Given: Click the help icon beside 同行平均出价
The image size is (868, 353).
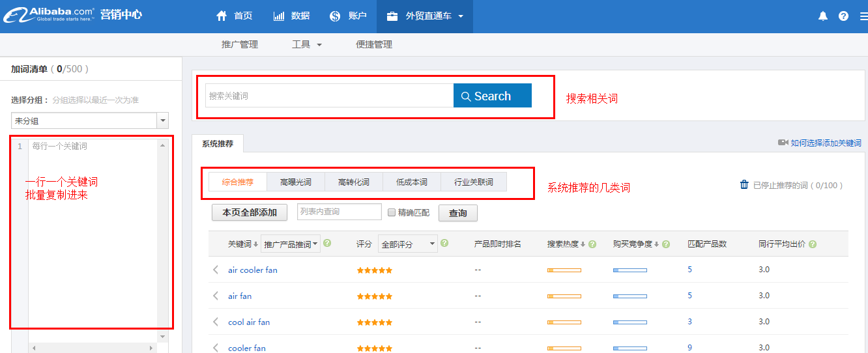Looking at the screenshot, I should [813, 244].
